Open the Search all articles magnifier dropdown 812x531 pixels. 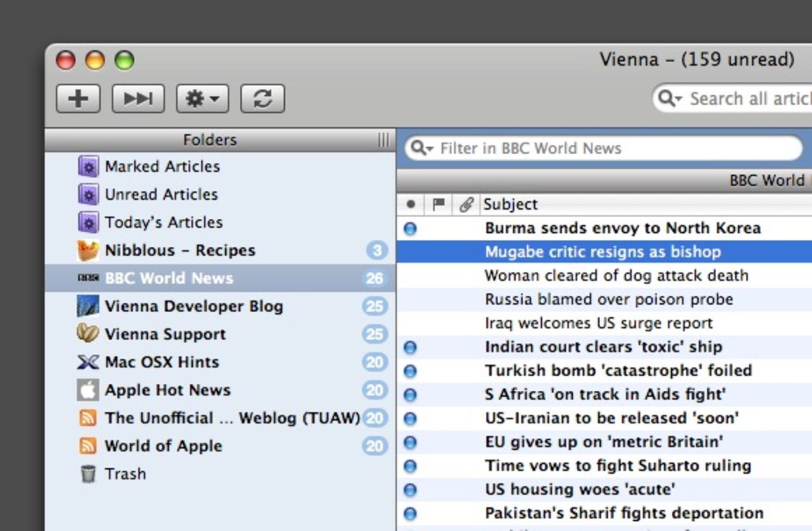tap(670, 99)
